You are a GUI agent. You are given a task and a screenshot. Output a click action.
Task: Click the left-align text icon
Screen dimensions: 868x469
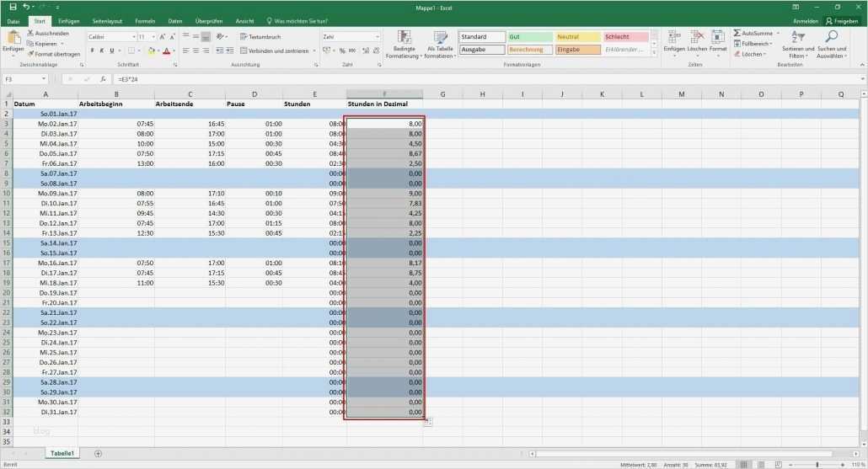[186, 51]
